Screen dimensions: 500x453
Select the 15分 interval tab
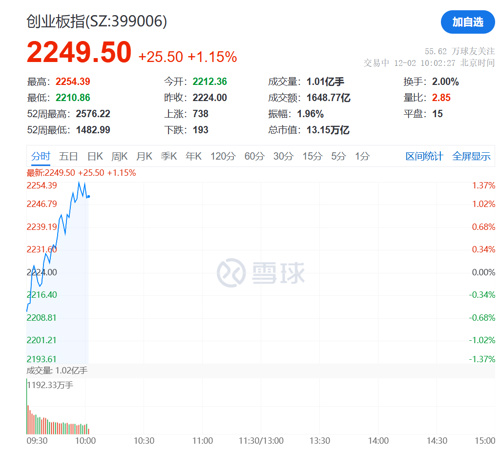[x=312, y=156]
